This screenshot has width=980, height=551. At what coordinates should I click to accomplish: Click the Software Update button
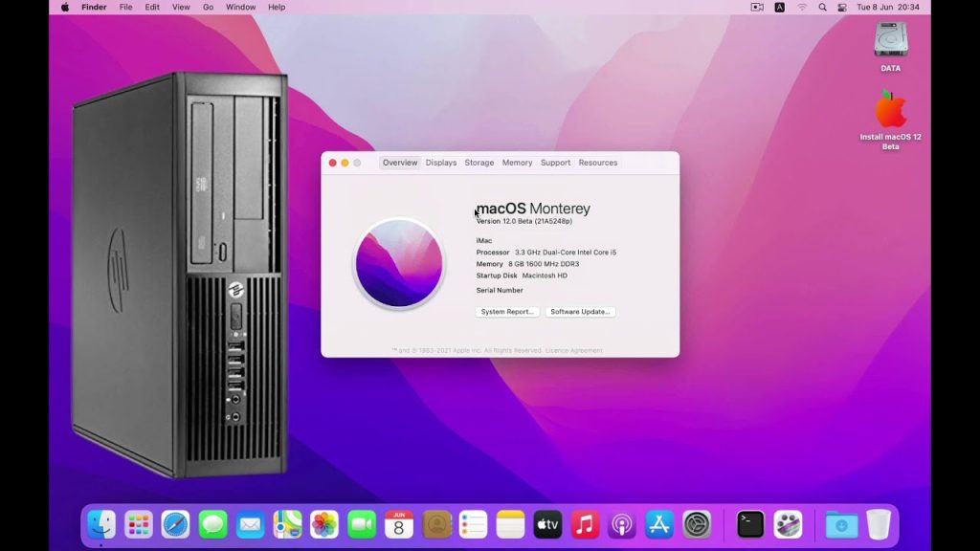click(580, 312)
